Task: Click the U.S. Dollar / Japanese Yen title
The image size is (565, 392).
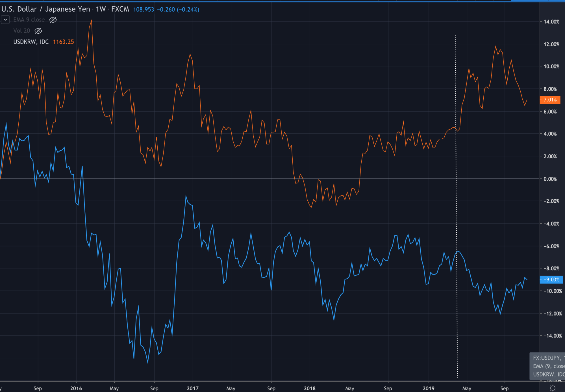Action: (46, 9)
